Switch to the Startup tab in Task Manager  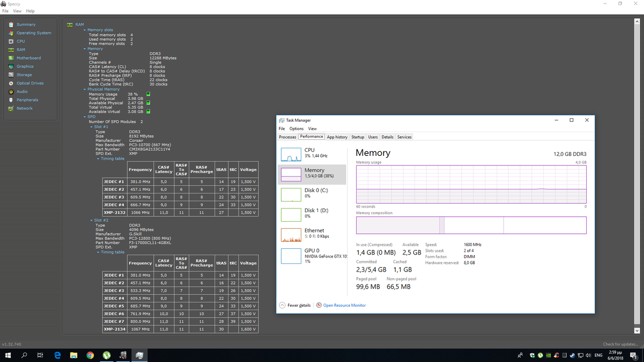358,137
